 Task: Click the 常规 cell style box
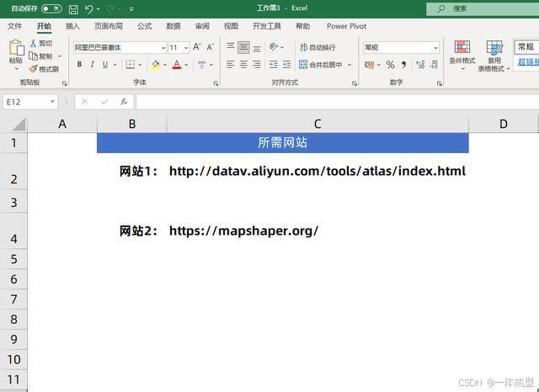pyautogui.click(x=526, y=47)
